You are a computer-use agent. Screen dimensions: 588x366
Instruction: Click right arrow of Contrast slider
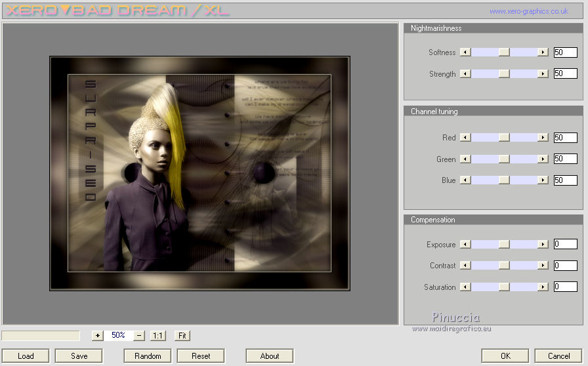[543, 266]
